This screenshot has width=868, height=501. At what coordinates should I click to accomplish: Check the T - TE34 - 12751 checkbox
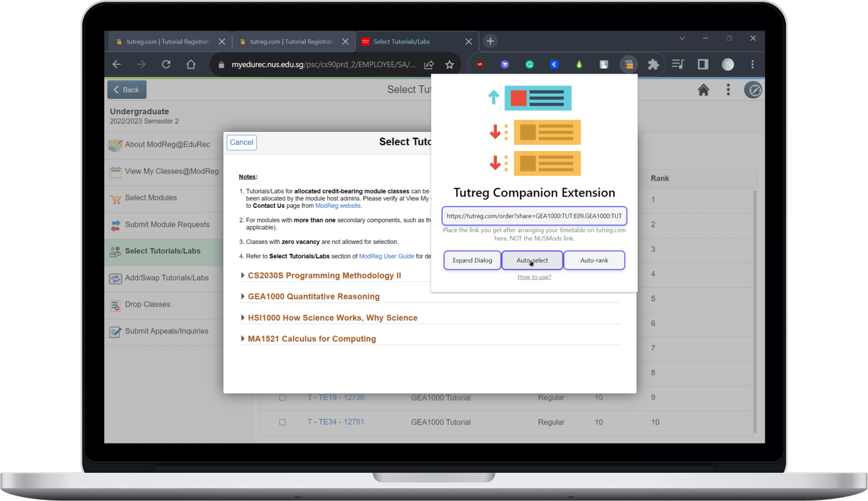[x=283, y=422]
